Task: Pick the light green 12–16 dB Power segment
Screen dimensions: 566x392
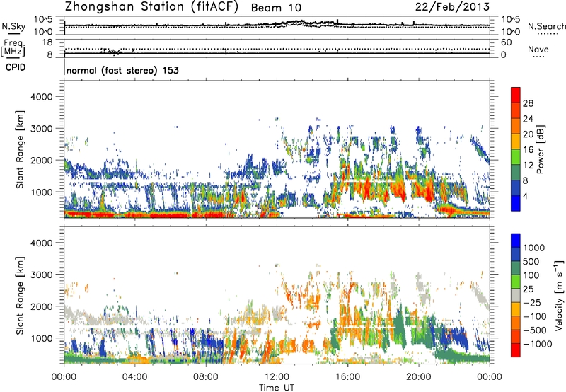Action: click(516, 157)
